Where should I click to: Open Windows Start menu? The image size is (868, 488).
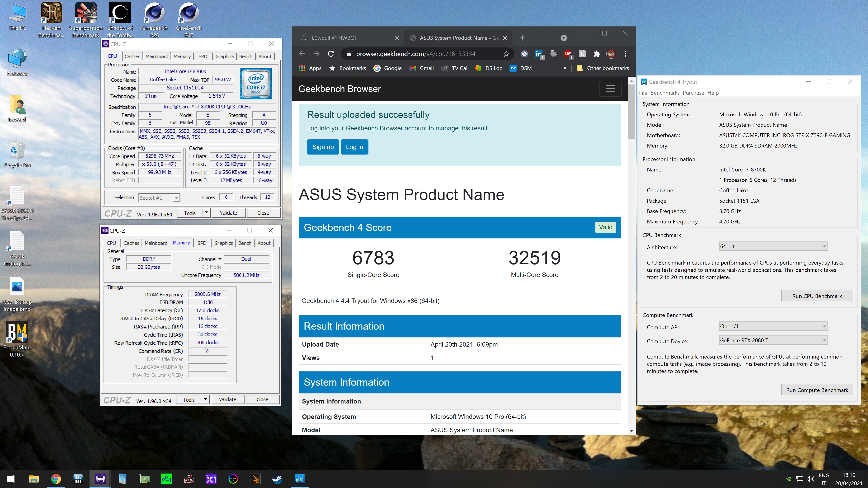click(x=11, y=479)
